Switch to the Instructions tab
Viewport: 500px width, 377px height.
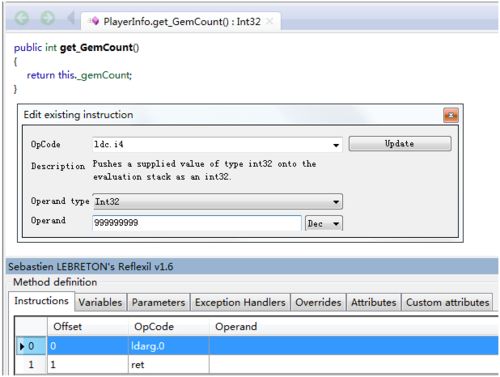[41, 301]
